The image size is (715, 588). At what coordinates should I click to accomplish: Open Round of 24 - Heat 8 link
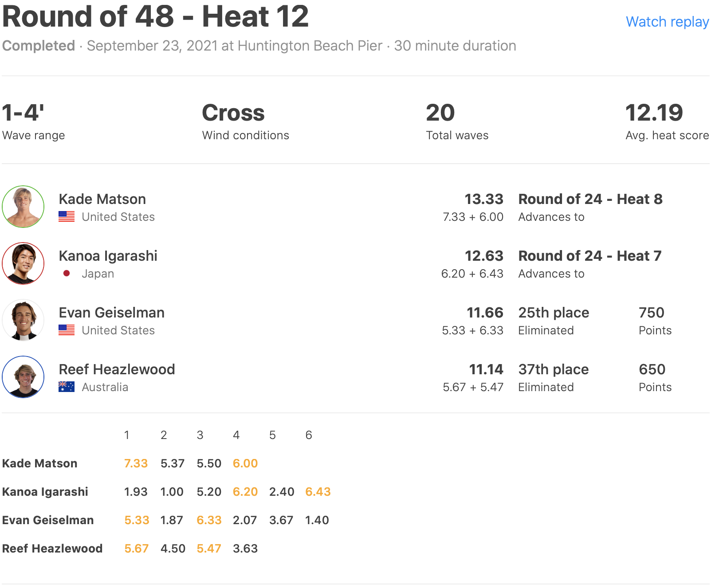pyautogui.click(x=590, y=199)
